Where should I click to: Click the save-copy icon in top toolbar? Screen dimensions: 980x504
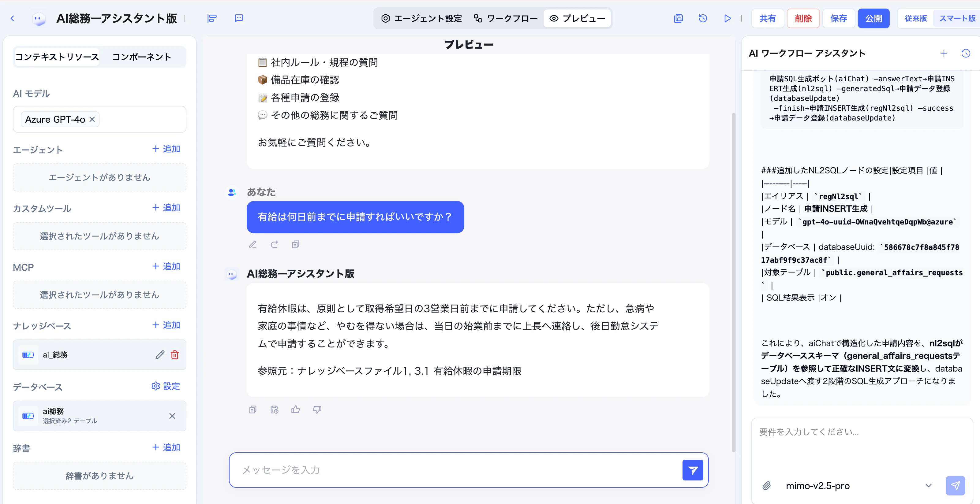[x=678, y=18]
